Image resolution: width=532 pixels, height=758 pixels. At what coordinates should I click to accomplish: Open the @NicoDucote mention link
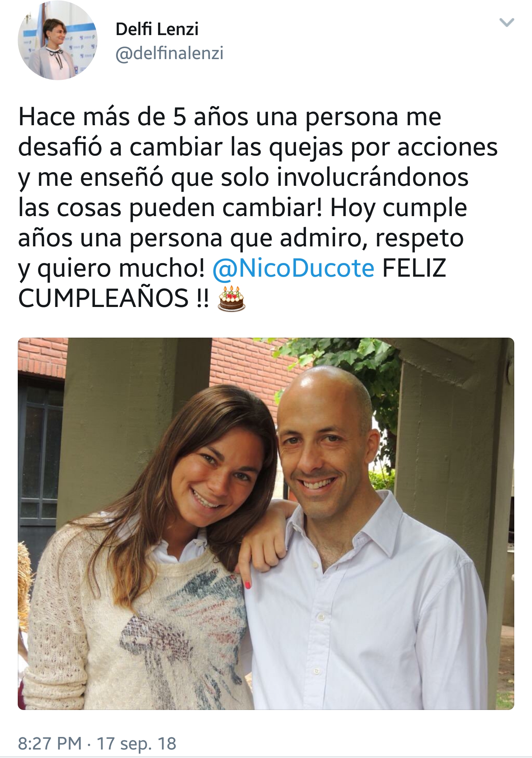click(x=294, y=268)
